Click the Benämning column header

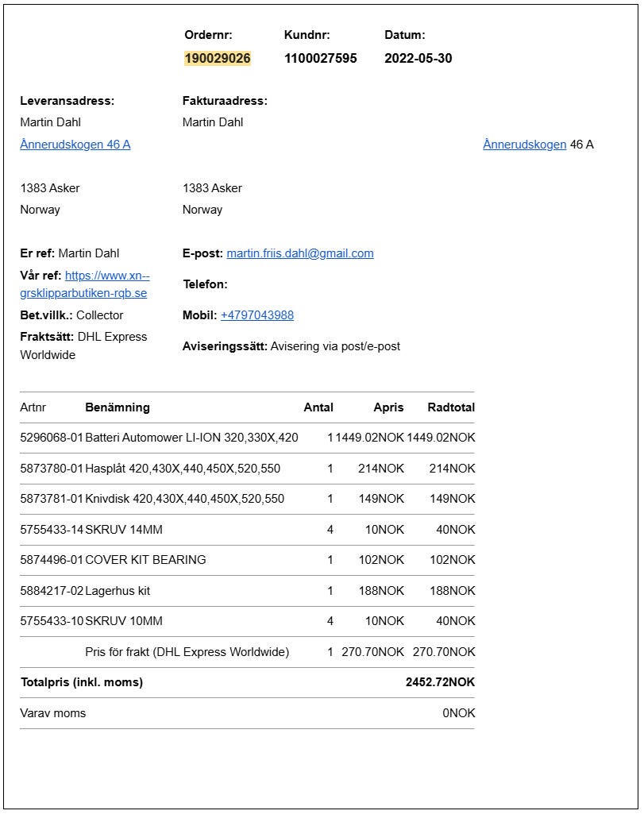[118, 407]
